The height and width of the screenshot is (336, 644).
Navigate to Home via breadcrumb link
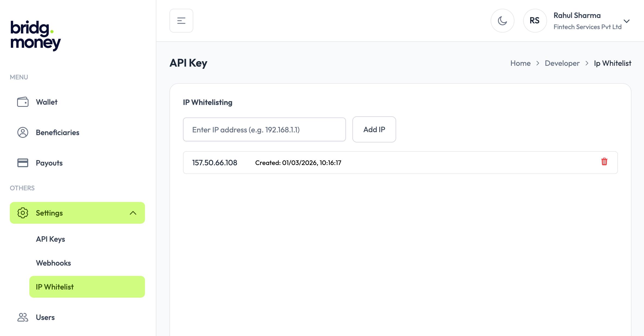[520, 63]
